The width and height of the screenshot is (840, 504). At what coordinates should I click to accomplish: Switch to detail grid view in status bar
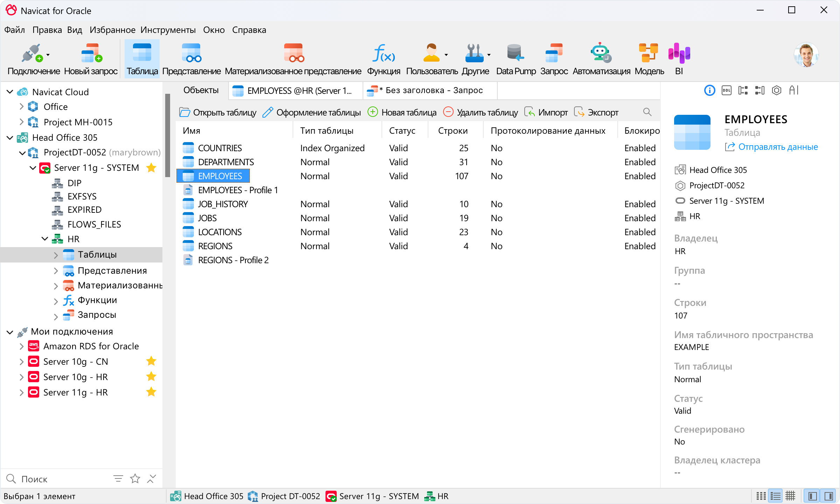(x=790, y=496)
